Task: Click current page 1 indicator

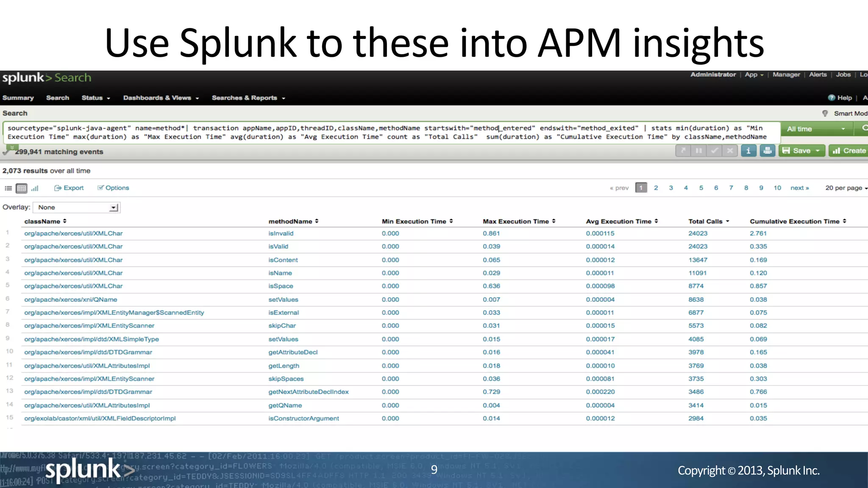Action: [641, 188]
